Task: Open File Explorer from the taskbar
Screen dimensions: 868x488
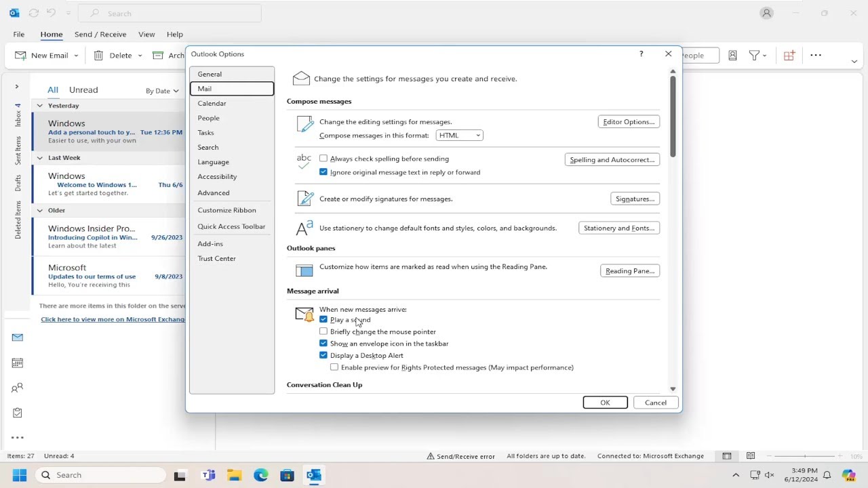Action: 234,475
